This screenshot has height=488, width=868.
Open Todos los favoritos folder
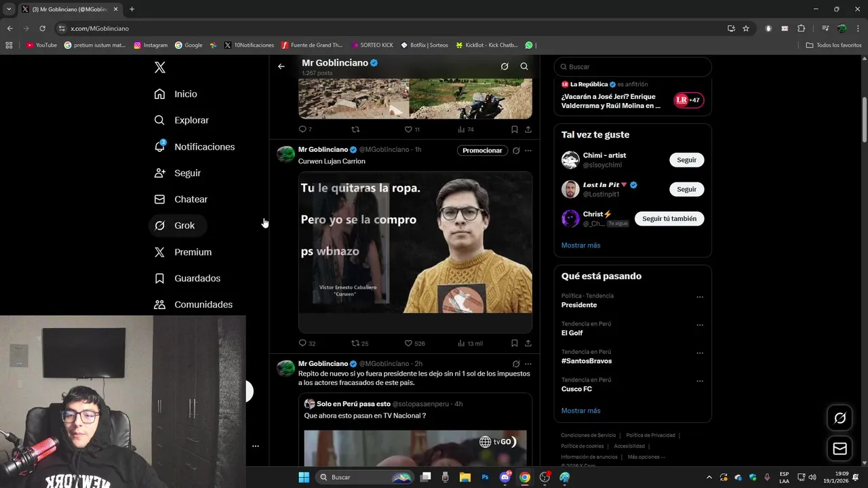coord(833,45)
